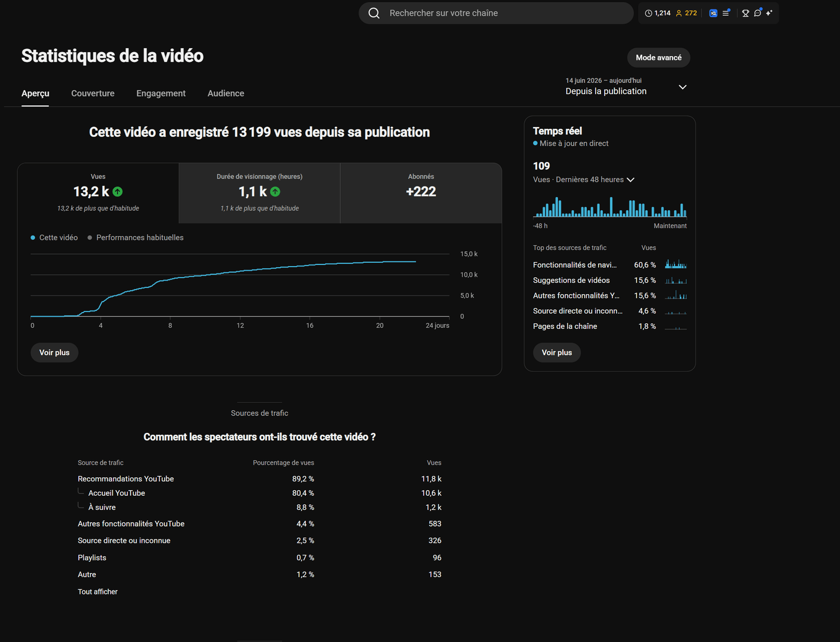Open the chat bubble icon
The width and height of the screenshot is (840, 642).
pyautogui.click(x=758, y=12)
